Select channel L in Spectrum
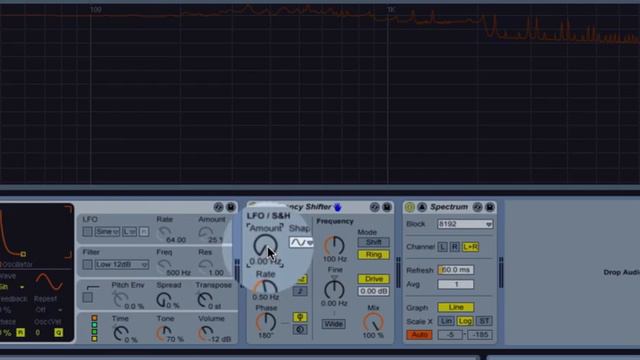 point(442,247)
